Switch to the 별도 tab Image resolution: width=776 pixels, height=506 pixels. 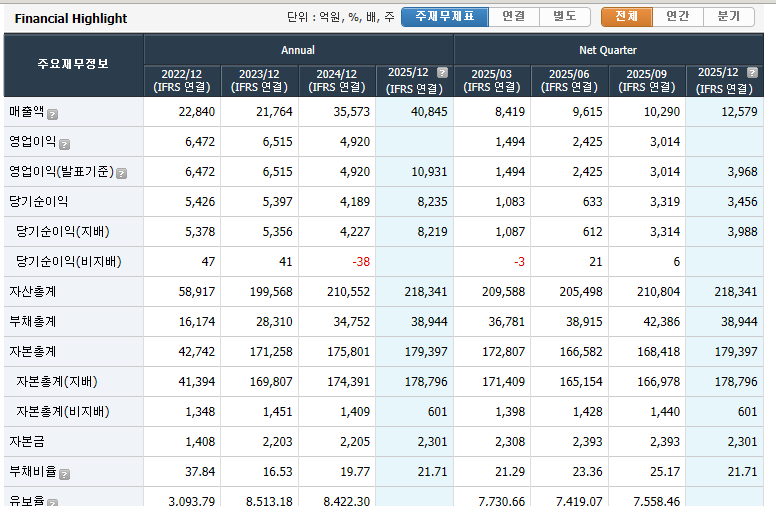(x=565, y=17)
